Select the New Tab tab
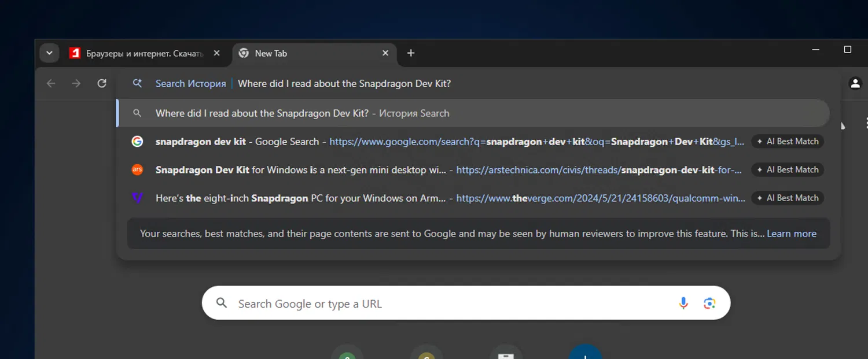This screenshot has width=868, height=359. [307, 53]
